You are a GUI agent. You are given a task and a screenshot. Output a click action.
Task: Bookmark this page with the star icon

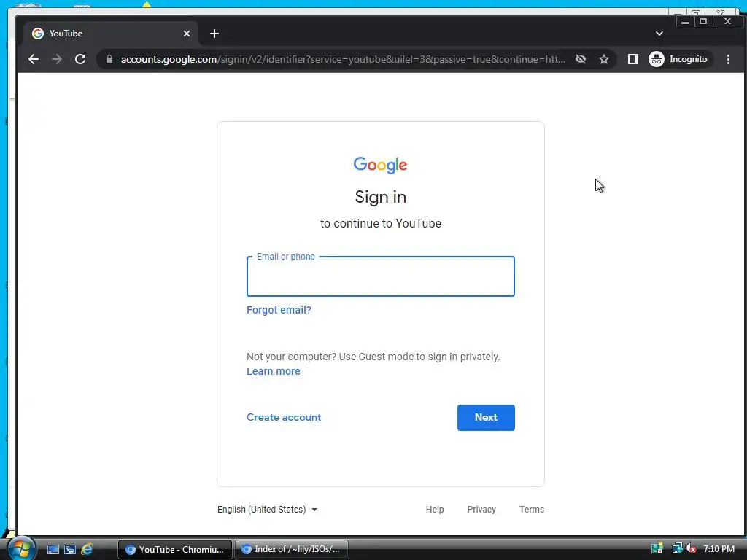(x=604, y=59)
